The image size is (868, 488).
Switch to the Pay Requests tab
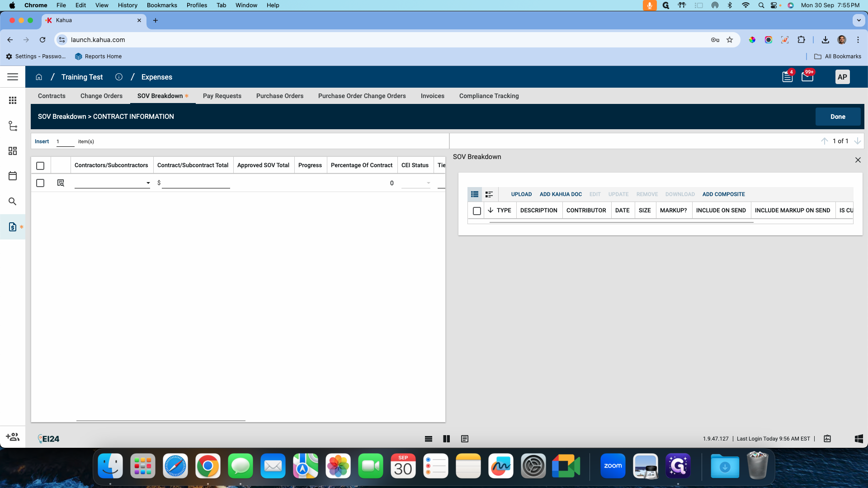pyautogui.click(x=222, y=96)
